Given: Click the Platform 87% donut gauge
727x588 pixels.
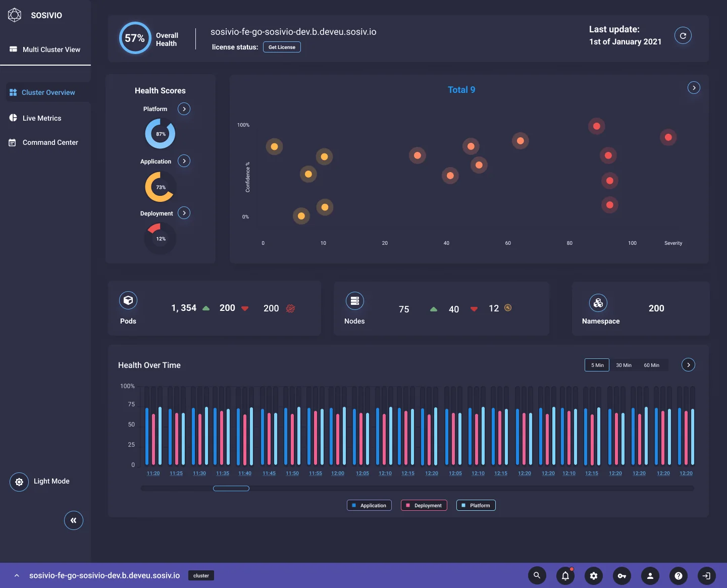Looking at the screenshot, I should (x=160, y=134).
